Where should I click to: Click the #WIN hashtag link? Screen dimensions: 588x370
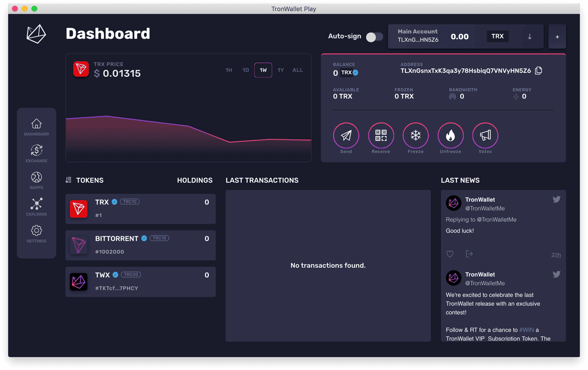click(x=527, y=330)
